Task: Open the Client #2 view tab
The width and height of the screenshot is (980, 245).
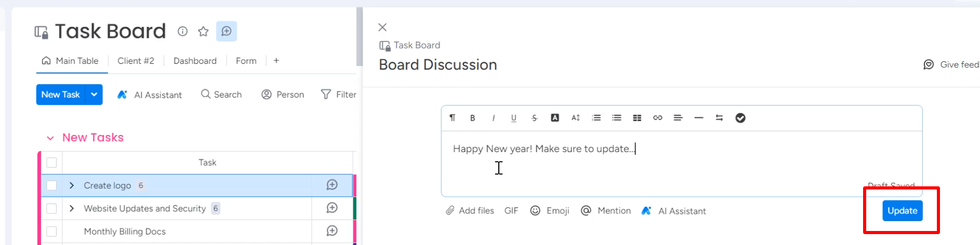Action: coord(136,61)
